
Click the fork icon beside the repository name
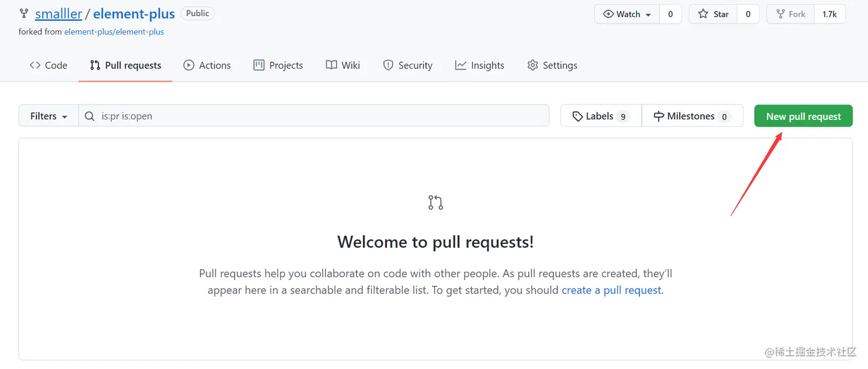24,14
